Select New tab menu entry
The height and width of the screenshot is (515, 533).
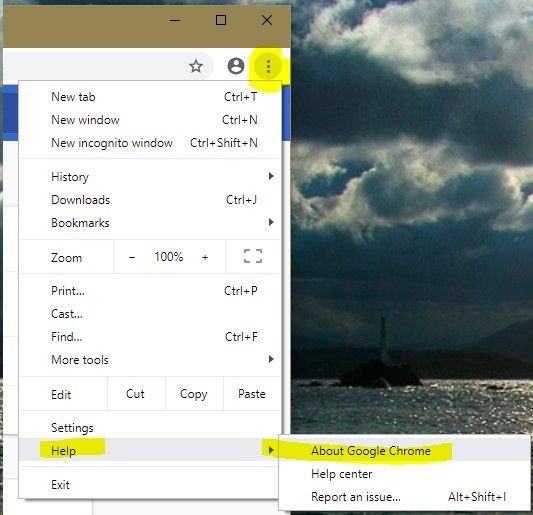click(x=151, y=97)
